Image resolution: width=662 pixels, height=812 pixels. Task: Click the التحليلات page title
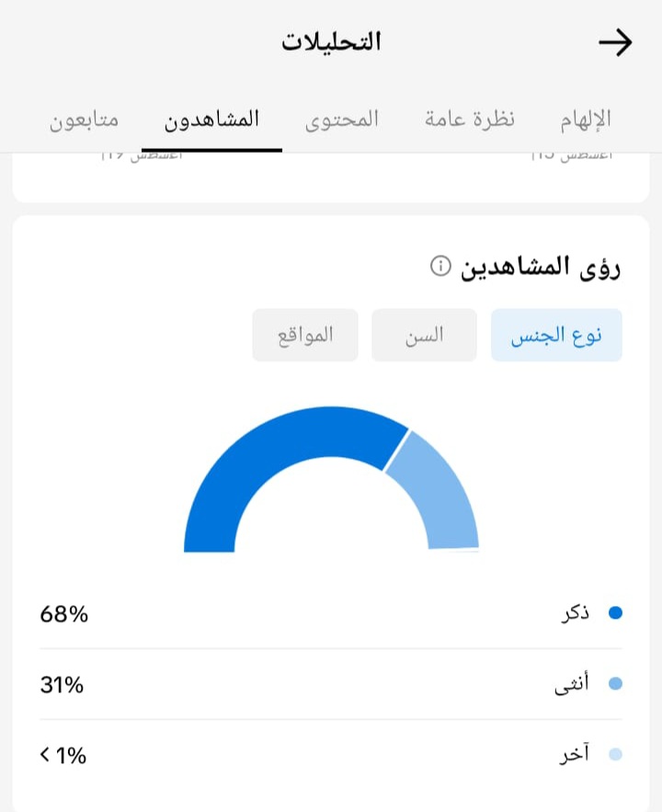(x=331, y=42)
